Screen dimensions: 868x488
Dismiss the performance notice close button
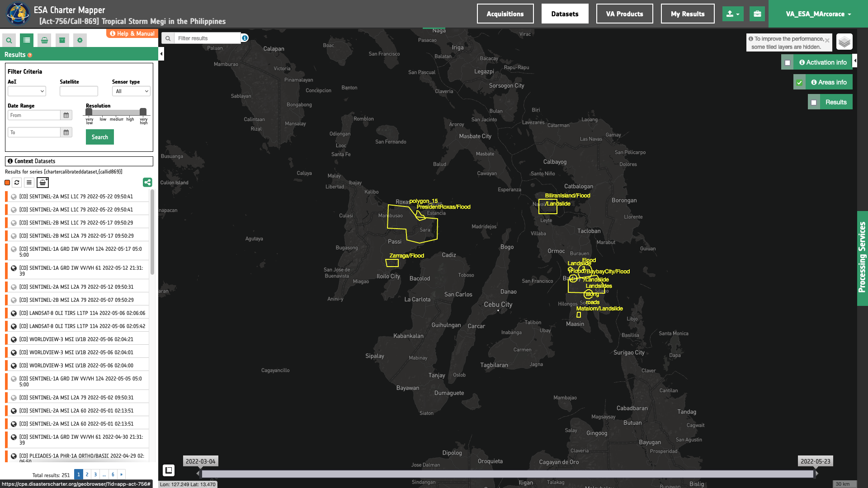tap(827, 40)
